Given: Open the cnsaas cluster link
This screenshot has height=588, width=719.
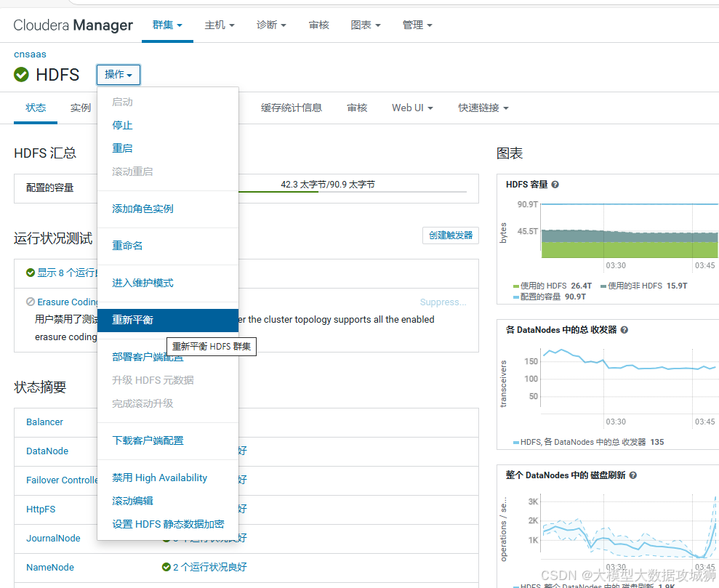Looking at the screenshot, I should 30,54.
